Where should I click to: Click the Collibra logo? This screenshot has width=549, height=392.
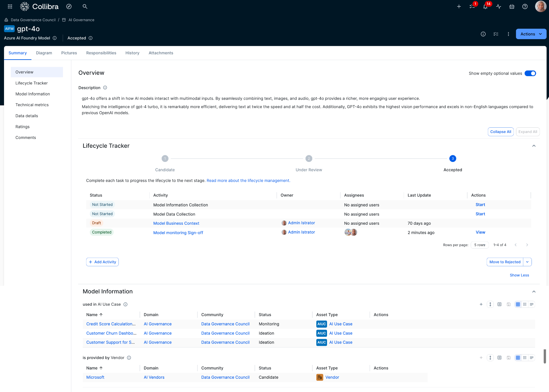39,6
